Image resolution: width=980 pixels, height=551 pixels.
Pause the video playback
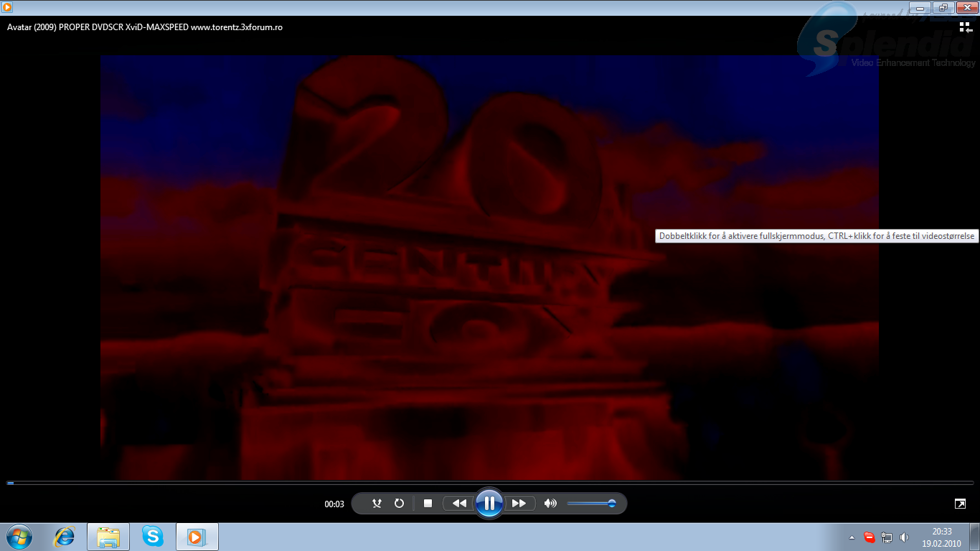click(x=489, y=503)
